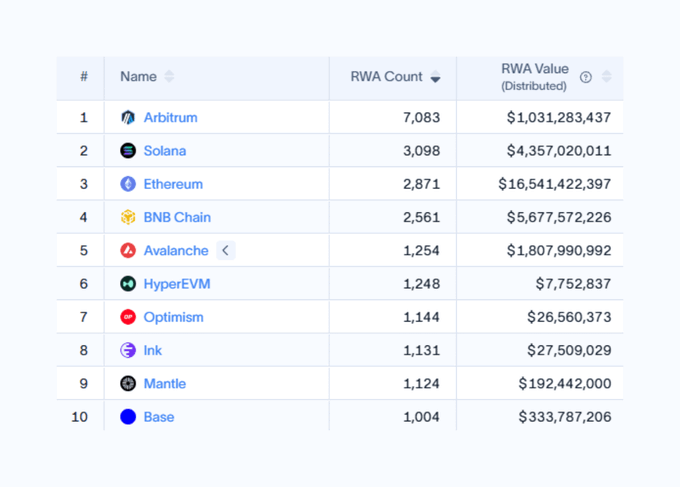Select RWA count value 1,124
This screenshot has width=680, height=487.
(422, 384)
